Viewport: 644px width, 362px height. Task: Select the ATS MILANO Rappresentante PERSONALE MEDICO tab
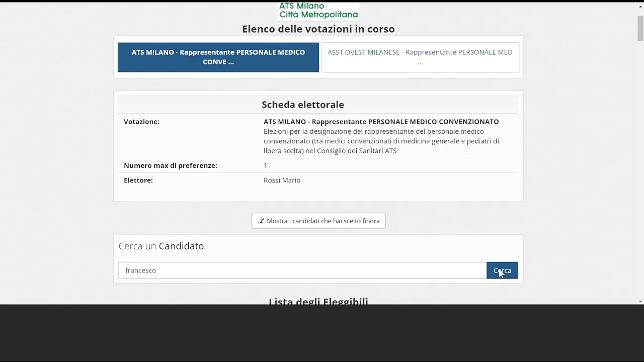coord(218,57)
